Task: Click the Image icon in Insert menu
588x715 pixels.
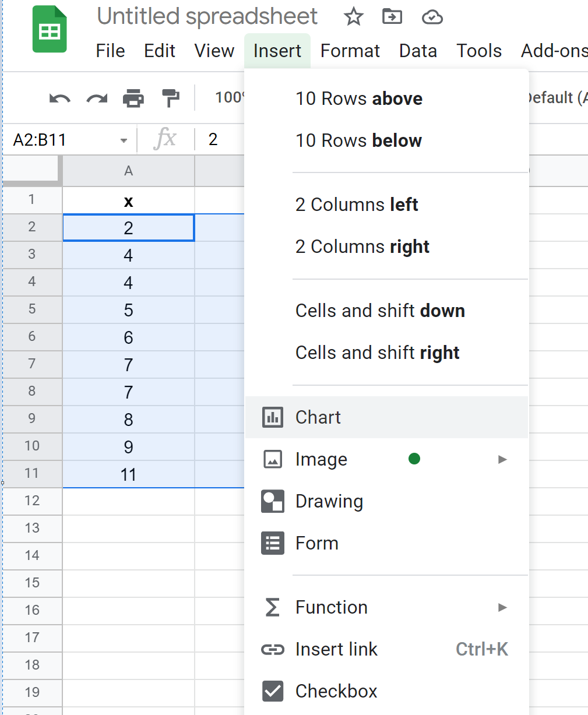Action: [x=272, y=459]
